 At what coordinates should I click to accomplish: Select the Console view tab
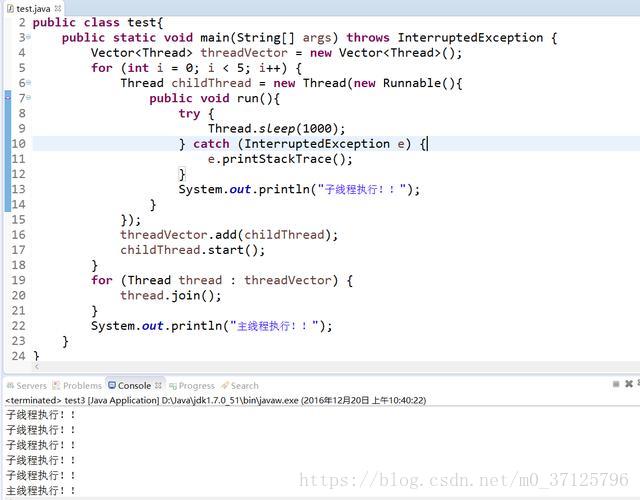pyautogui.click(x=130, y=385)
